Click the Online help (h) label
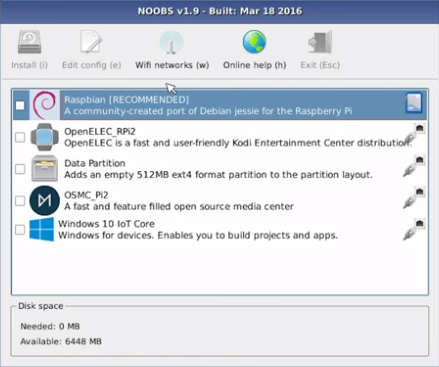 pyautogui.click(x=255, y=65)
